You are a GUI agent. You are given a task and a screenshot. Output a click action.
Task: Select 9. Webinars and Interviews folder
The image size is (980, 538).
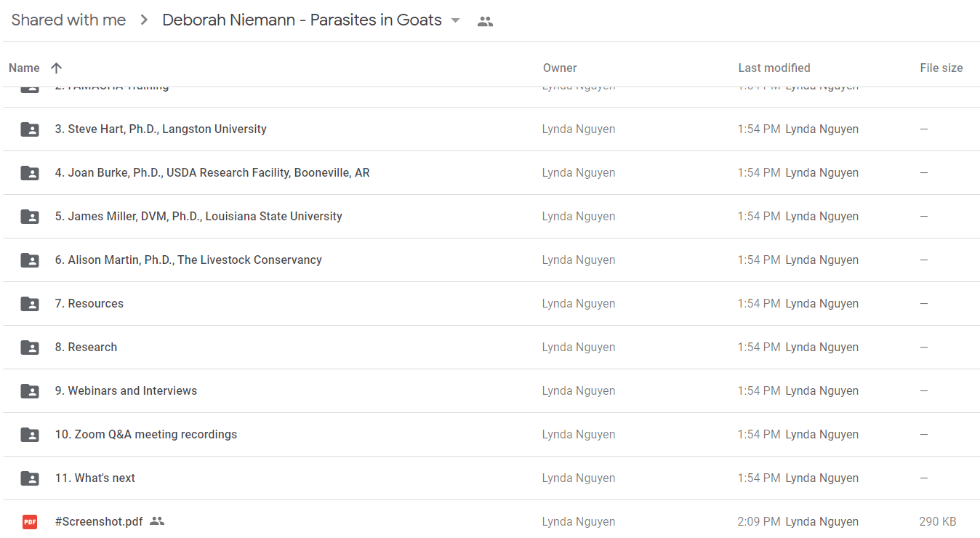click(491, 391)
